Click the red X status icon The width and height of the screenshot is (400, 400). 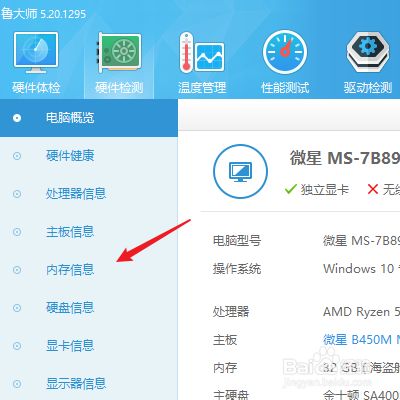(372, 189)
